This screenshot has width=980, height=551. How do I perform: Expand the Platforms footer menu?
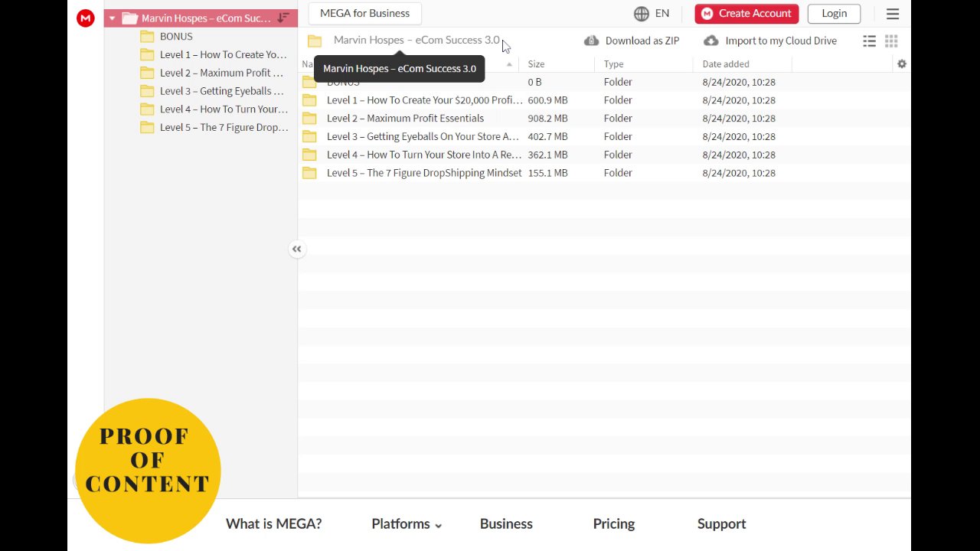[x=407, y=524]
